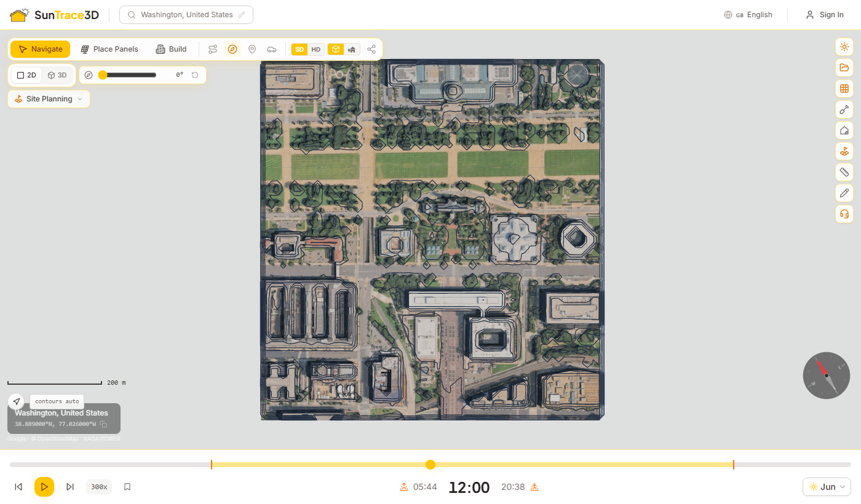Select the Navigate tool
Viewport: 861px width, 504px height.
[x=41, y=49]
